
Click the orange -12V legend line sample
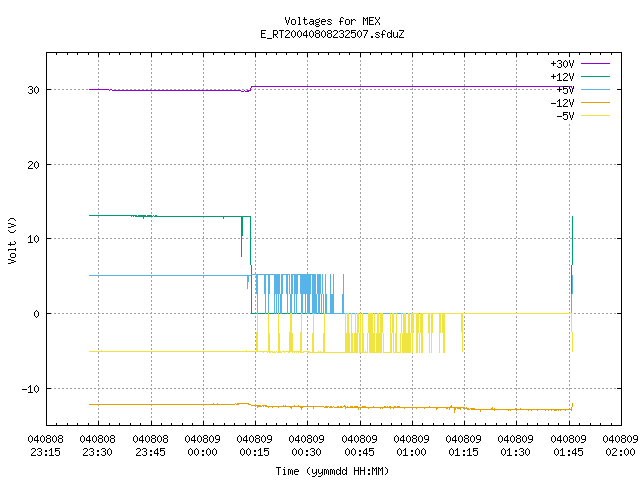coord(595,102)
